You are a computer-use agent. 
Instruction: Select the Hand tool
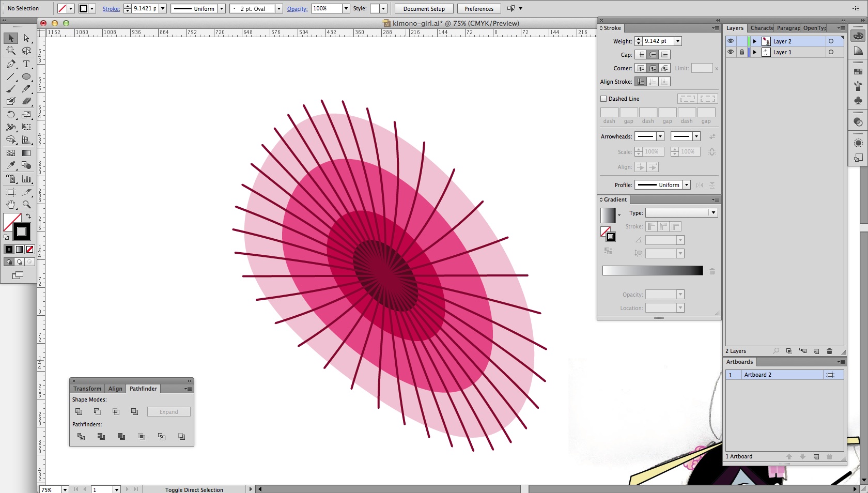pos(11,205)
